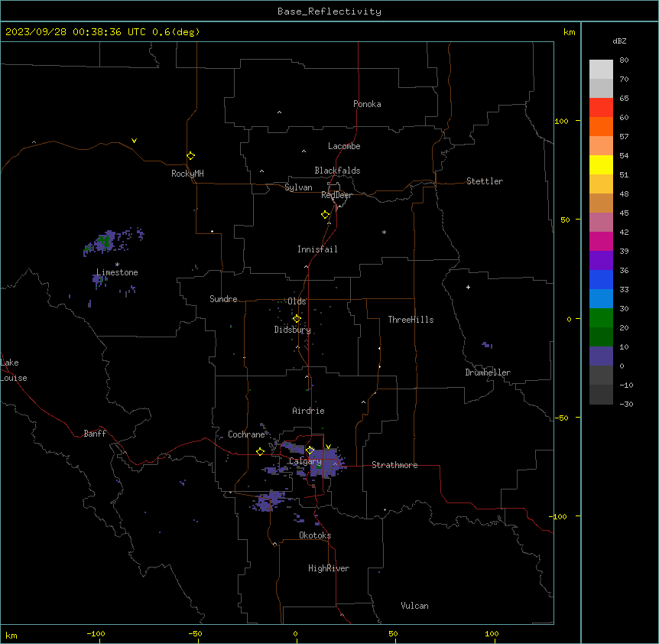
Task: Select the yellow 54 dBZ legend swatch
Action: [x=601, y=164]
